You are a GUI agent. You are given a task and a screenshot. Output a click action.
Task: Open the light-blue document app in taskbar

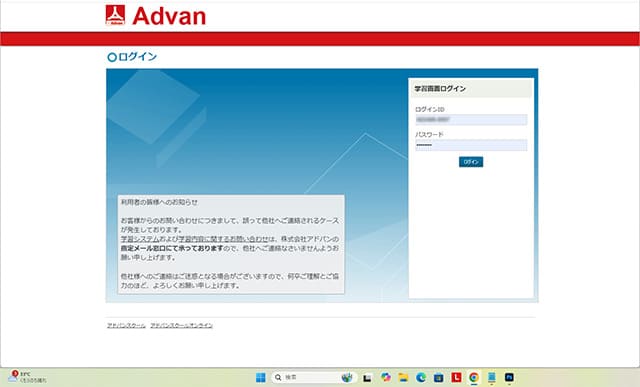(x=492, y=378)
